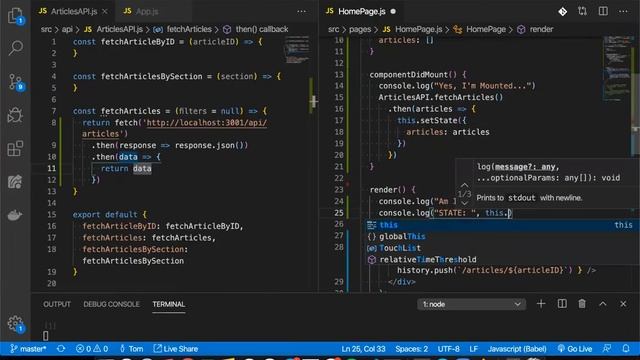Click the 'pages' breadcrumb folder
The height and width of the screenshot is (360, 640).
pyautogui.click(x=360, y=29)
